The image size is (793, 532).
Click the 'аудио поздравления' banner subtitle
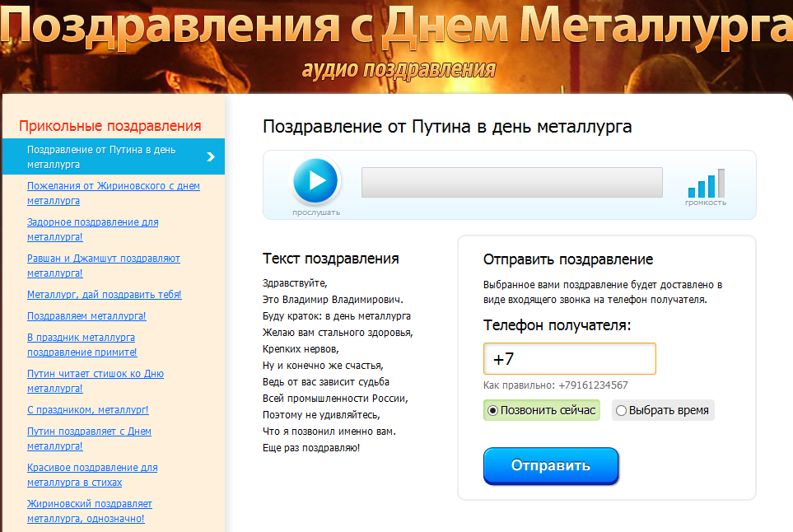click(x=399, y=70)
